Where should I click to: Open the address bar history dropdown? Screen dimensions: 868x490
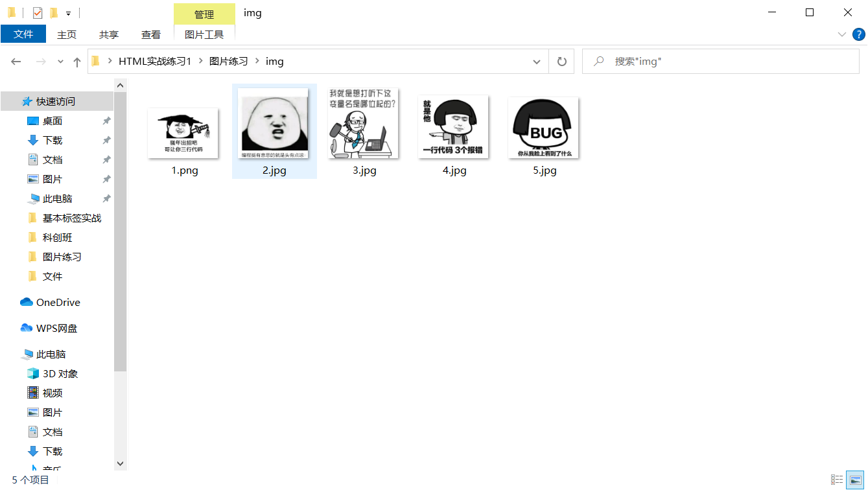click(537, 62)
